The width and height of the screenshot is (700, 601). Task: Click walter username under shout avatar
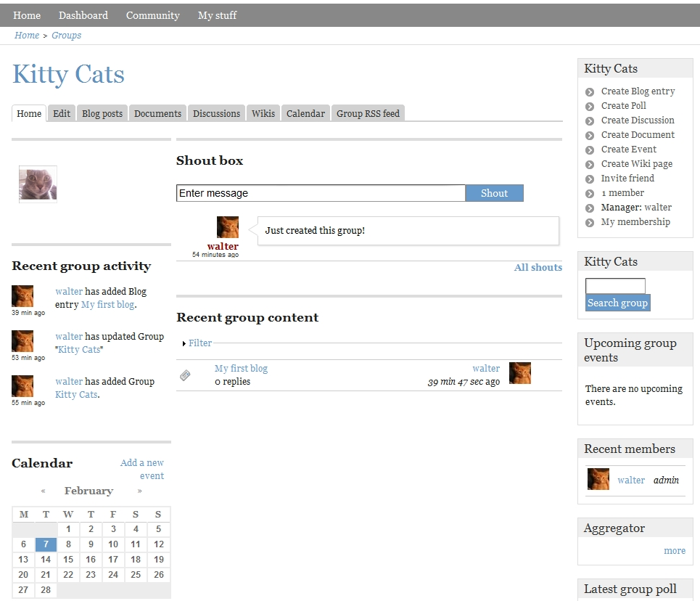(223, 246)
